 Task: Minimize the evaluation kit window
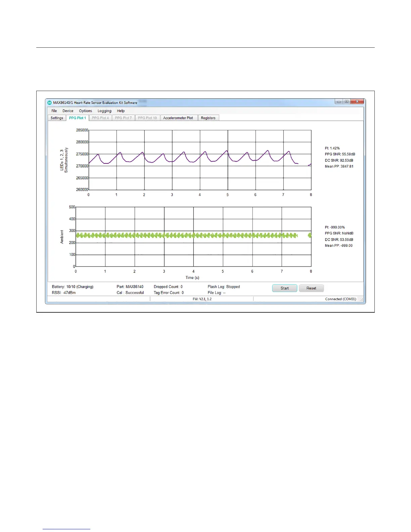(339, 101)
